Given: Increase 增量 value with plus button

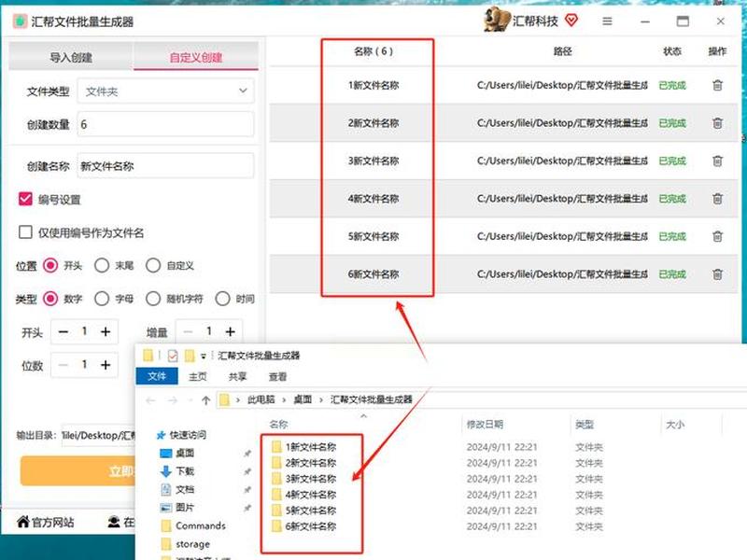Looking at the screenshot, I should point(231,331).
